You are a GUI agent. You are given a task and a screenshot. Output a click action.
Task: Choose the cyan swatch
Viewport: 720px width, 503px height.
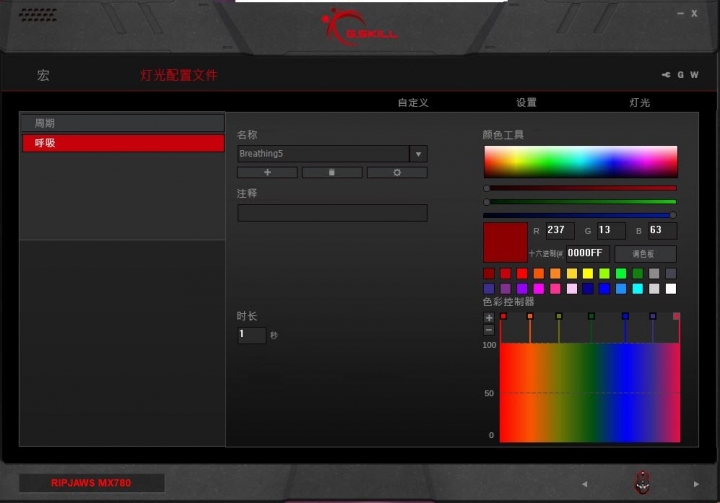pos(637,288)
